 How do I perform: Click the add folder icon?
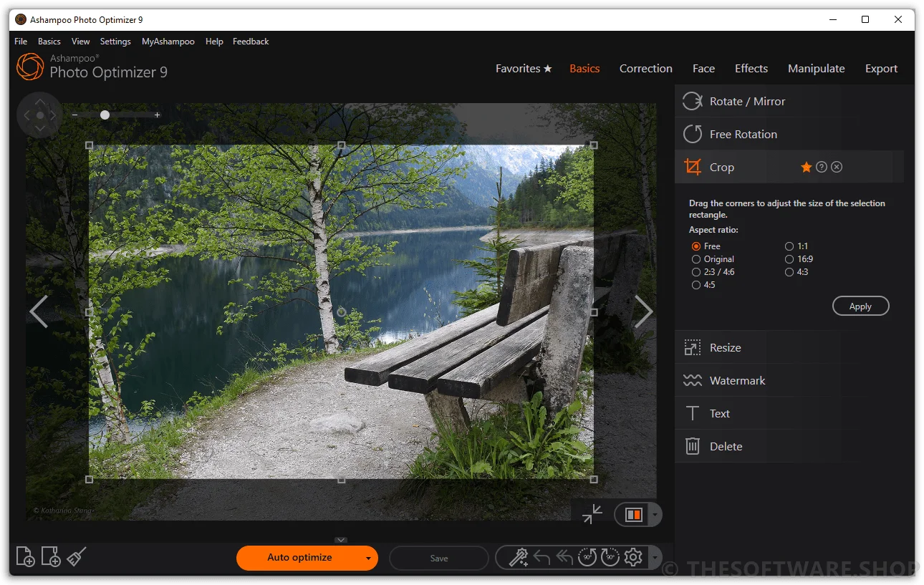(51, 556)
